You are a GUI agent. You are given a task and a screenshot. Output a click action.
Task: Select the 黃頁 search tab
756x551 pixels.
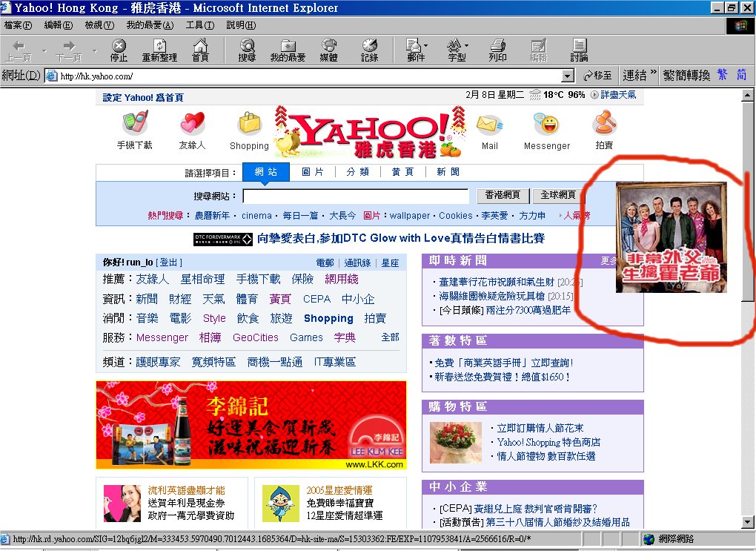[402, 172]
